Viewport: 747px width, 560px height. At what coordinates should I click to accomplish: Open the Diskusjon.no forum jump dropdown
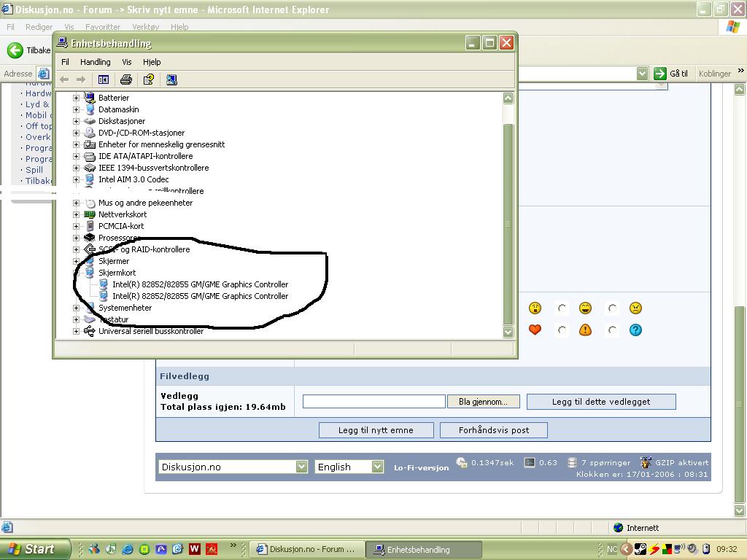pos(301,467)
